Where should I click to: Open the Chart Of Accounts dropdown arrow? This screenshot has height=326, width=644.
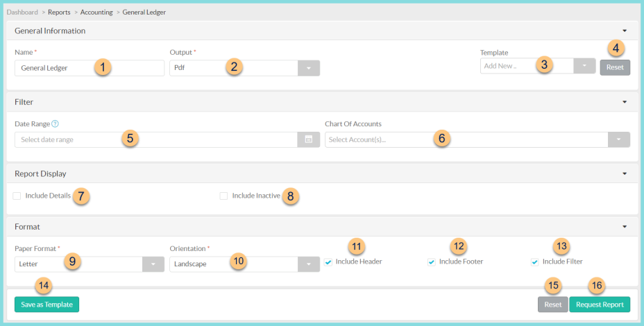click(x=618, y=139)
